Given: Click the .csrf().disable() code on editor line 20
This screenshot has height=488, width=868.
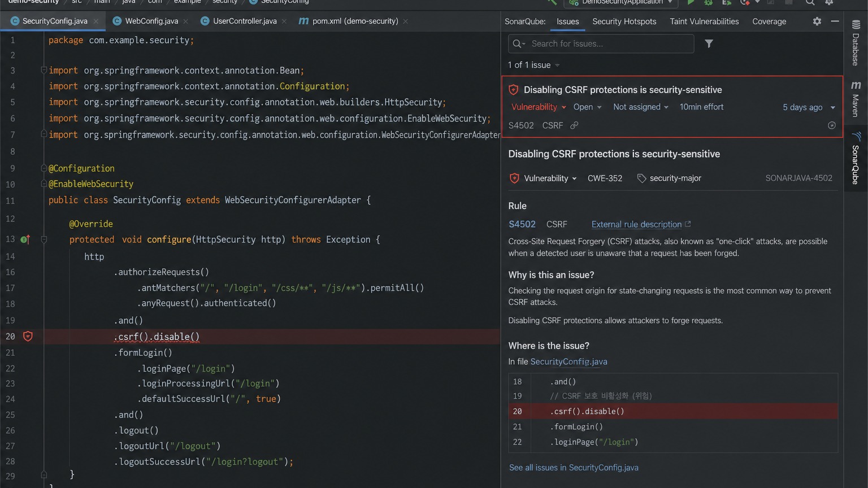Looking at the screenshot, I should point(157,337).
